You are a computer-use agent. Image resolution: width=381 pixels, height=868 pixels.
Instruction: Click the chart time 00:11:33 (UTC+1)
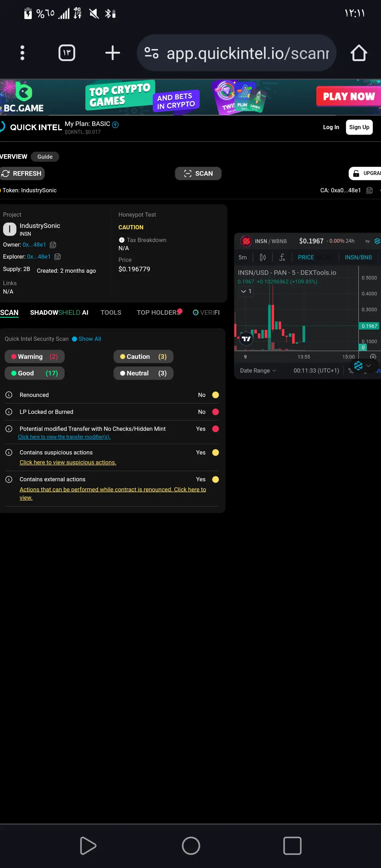(x=316, y=370)
